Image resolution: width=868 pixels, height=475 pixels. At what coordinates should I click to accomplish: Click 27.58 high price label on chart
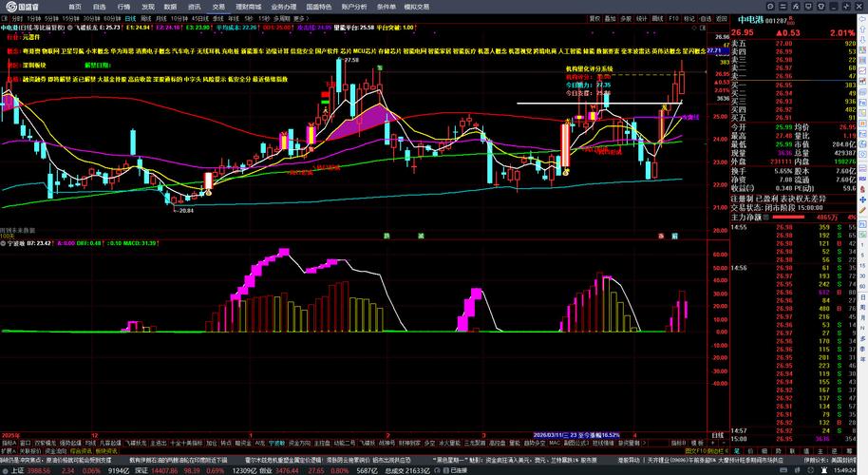tap(352, 60)
